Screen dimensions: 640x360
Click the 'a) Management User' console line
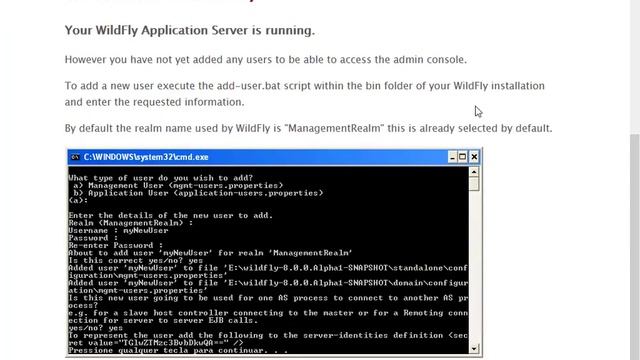pyautogui.click(x=178, y=185)
